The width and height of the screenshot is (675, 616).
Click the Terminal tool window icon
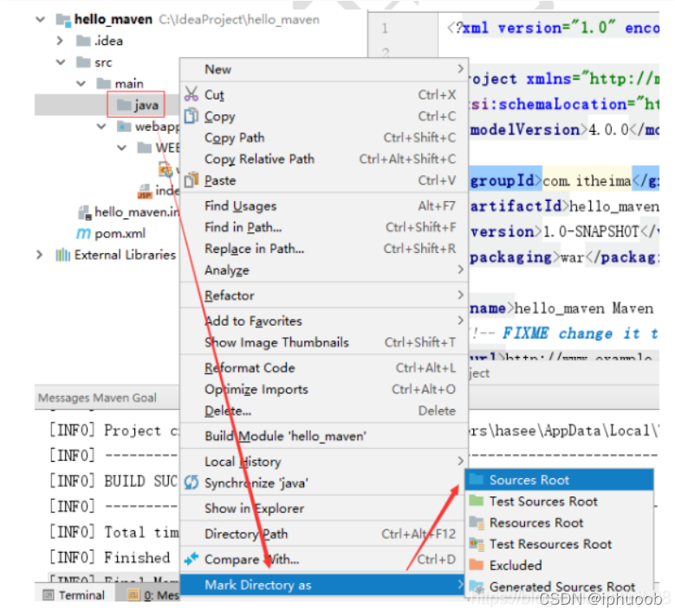click(49, 595)
